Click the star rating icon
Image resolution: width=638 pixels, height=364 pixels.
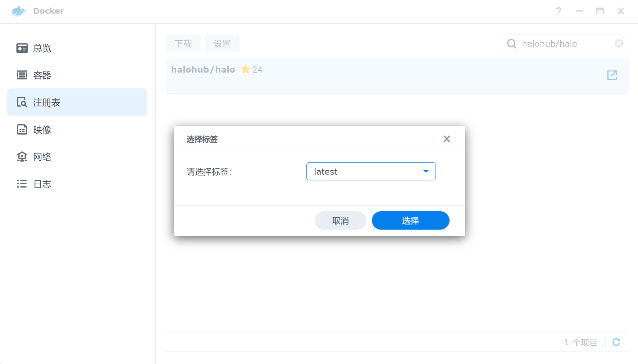tap(246, 69)
